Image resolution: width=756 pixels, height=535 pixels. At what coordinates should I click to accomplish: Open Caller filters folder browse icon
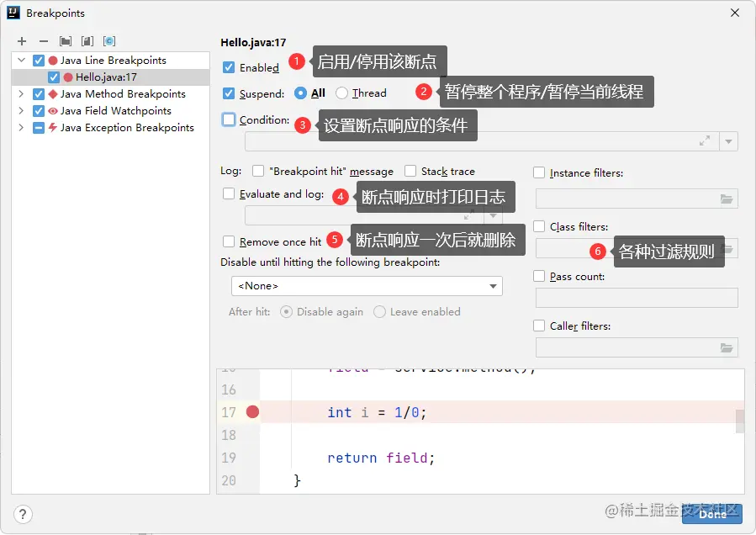727,347
